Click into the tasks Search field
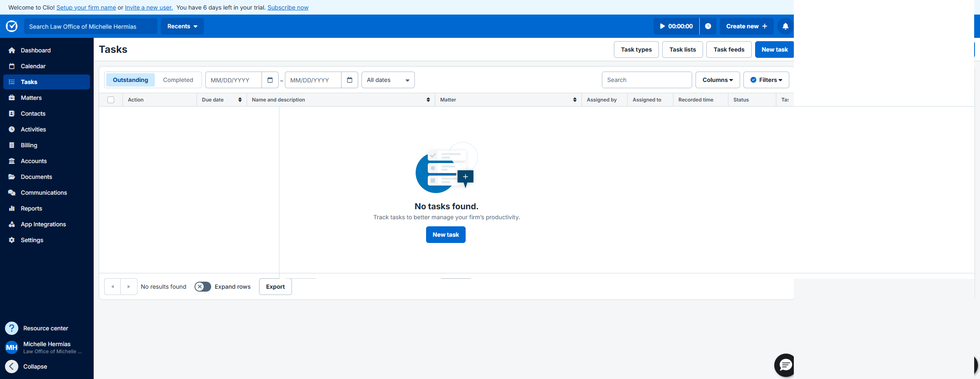This screenshot has width=980, height=379. (646, 80)
